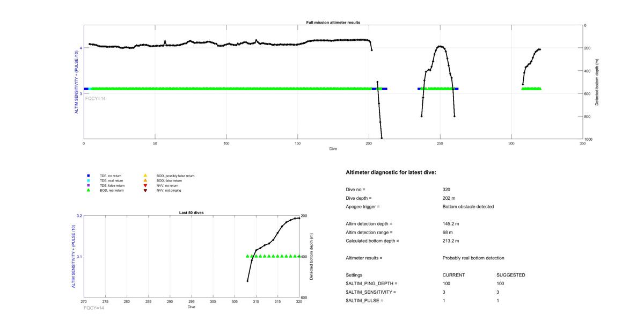Click the suggested $ALTIM_SENSITIVITY value 3

pos(499,292)
